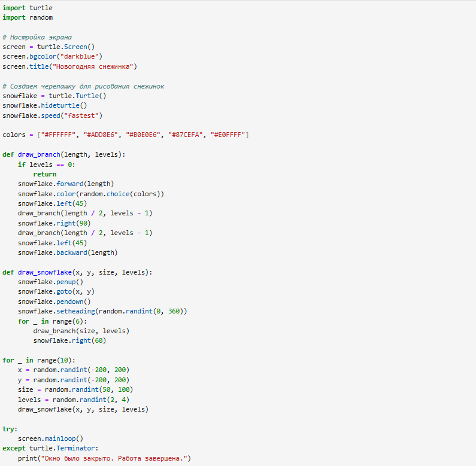Click the snowflake.right(90) line

[54, 224]
